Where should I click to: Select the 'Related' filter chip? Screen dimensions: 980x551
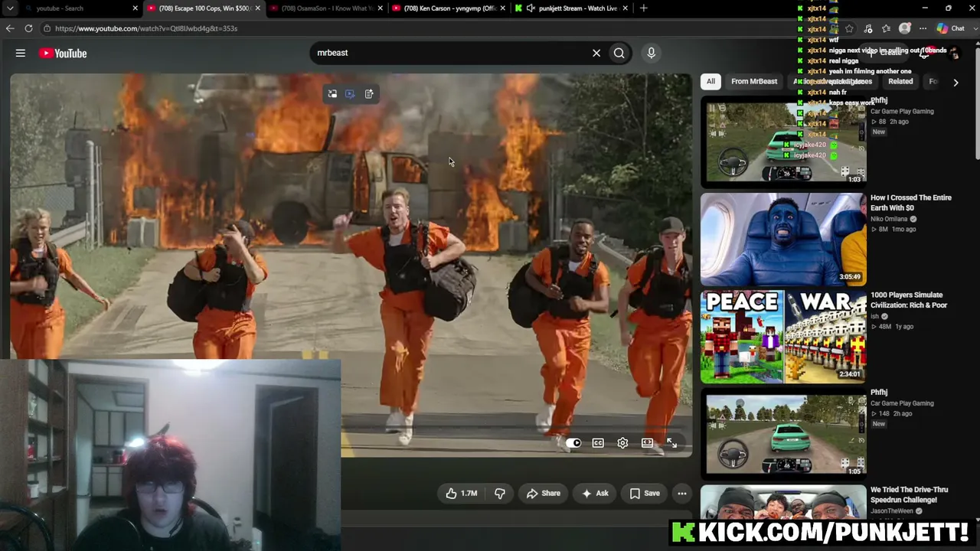click(900, 81)
